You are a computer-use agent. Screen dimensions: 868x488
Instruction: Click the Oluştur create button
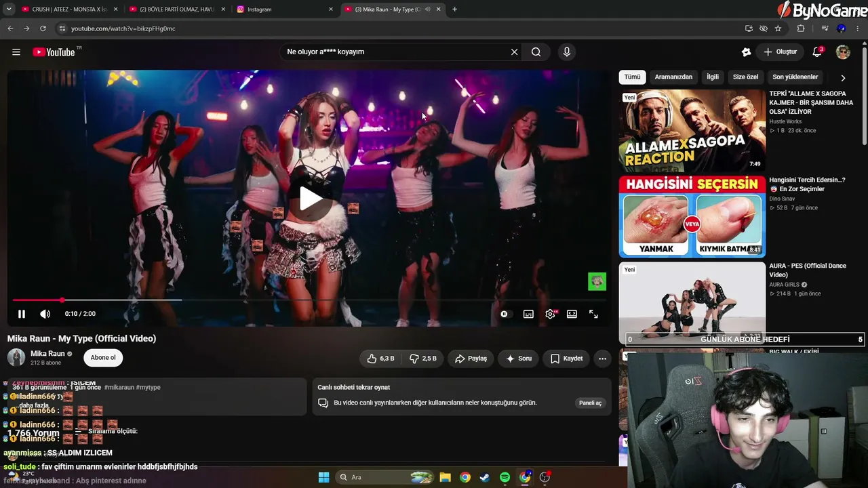(x=781, y=52)
